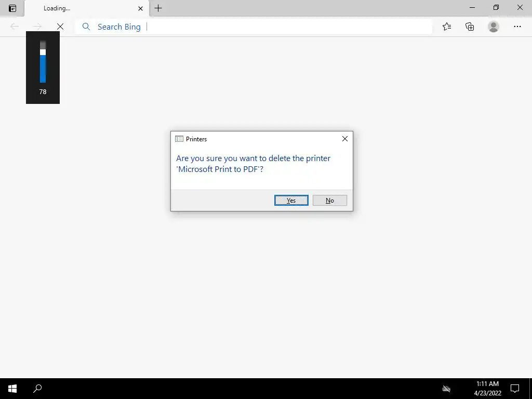Open a new tab with plus icon
532x399 pixels.
[x=158, y=8]
